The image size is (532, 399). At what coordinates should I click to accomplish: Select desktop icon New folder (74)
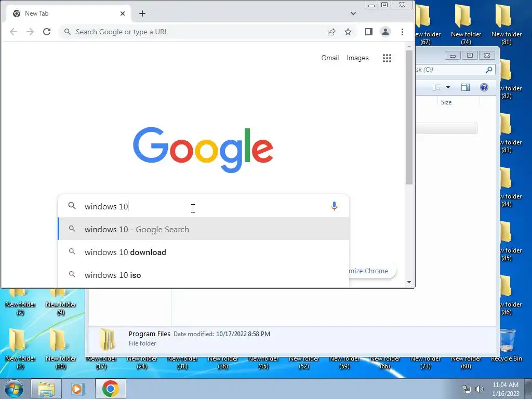466,24
